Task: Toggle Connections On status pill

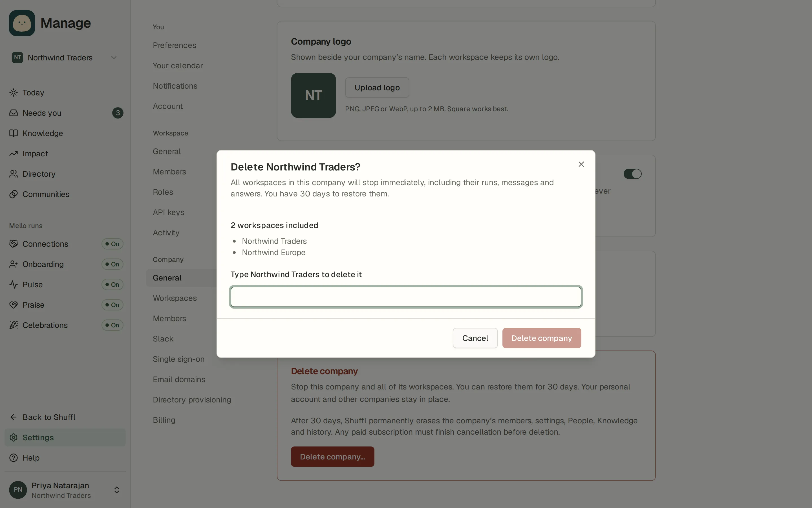Action: (x=112, y=244)
